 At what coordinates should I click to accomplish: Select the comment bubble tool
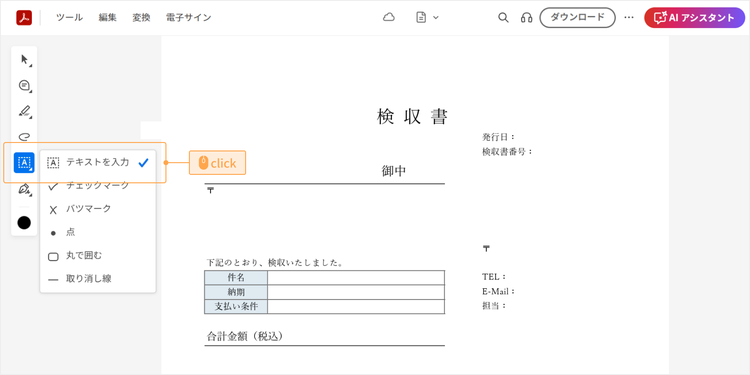[x=24, y=86]
